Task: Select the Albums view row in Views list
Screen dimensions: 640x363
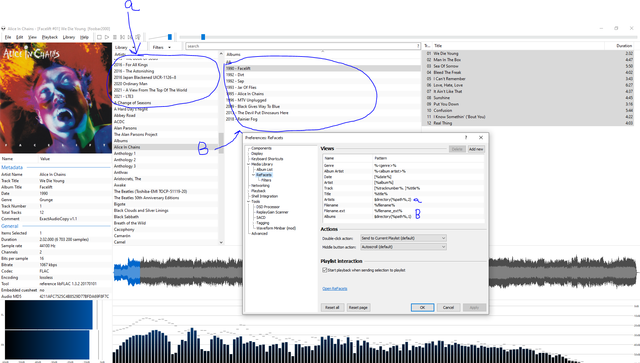Action: tap(403, 216)
